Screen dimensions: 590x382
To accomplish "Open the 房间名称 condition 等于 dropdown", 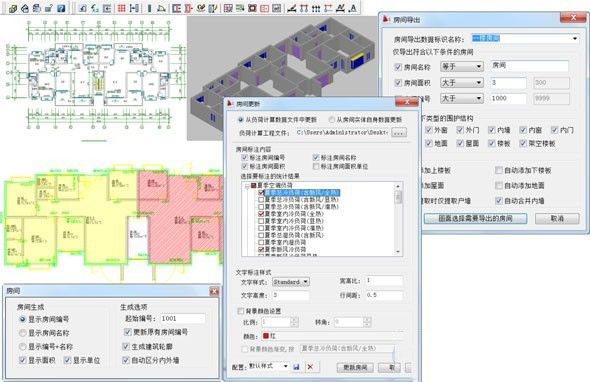I will click(462, 67).
